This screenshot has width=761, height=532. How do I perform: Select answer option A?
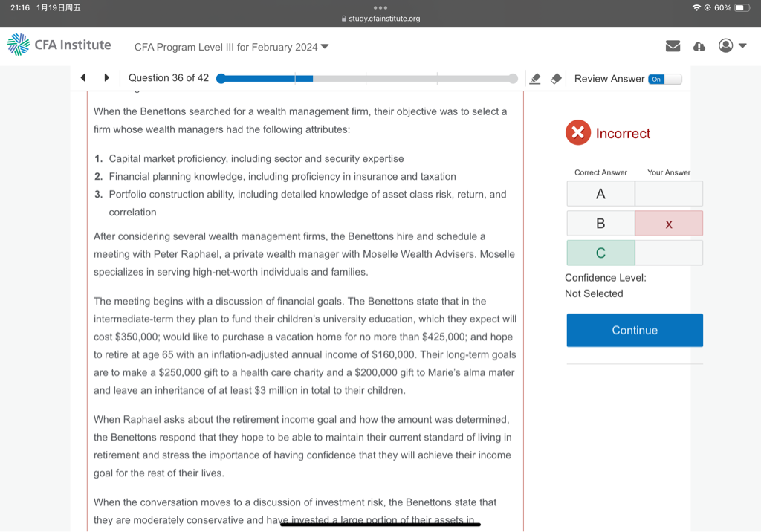[600, 194]
